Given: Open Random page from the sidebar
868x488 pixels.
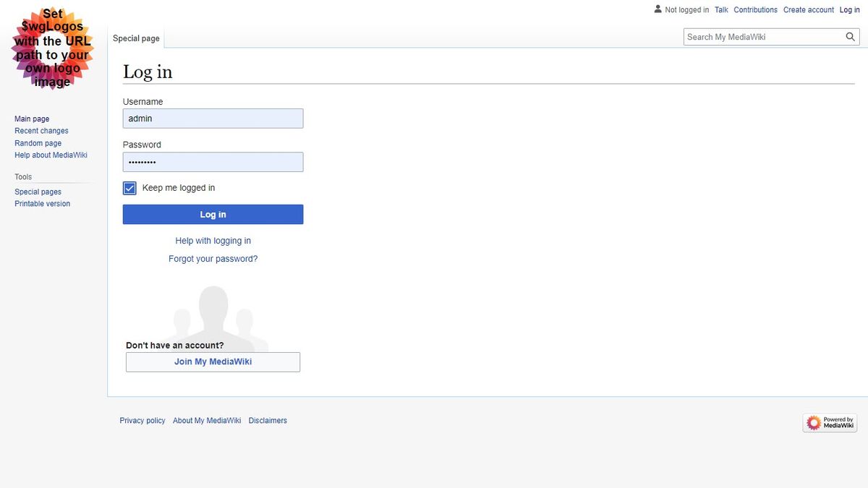Looking at the screenshot, I should [x=38, y=142].
